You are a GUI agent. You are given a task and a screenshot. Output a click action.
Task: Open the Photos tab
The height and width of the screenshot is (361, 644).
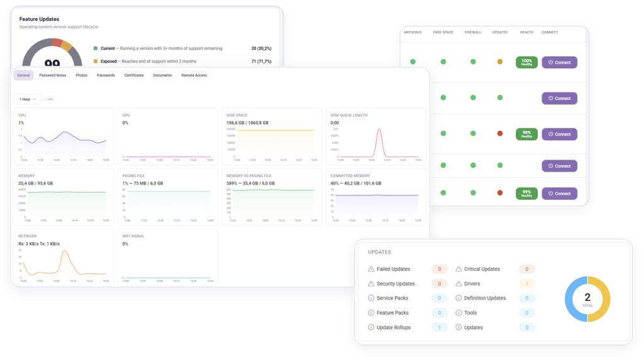coord(81,75)
